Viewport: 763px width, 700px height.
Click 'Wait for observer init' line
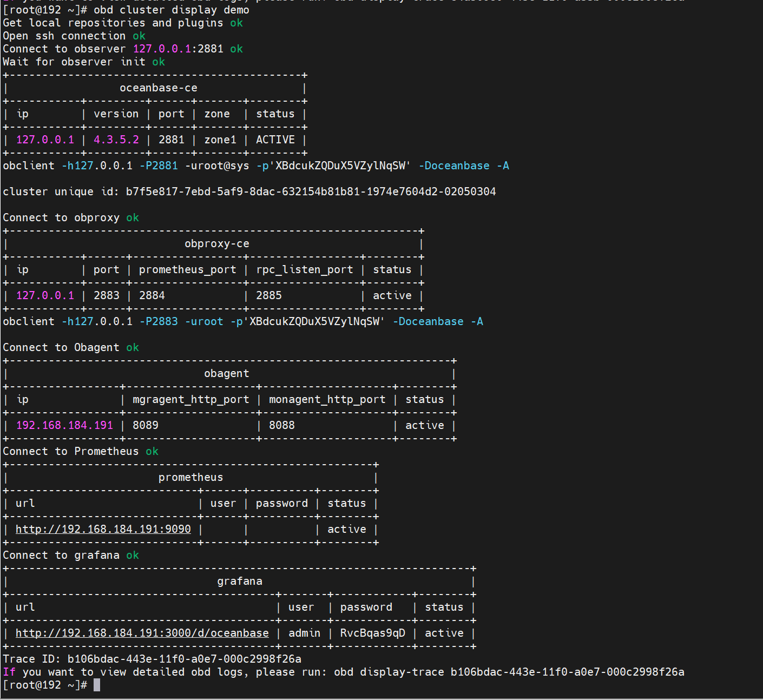point(84,62)
